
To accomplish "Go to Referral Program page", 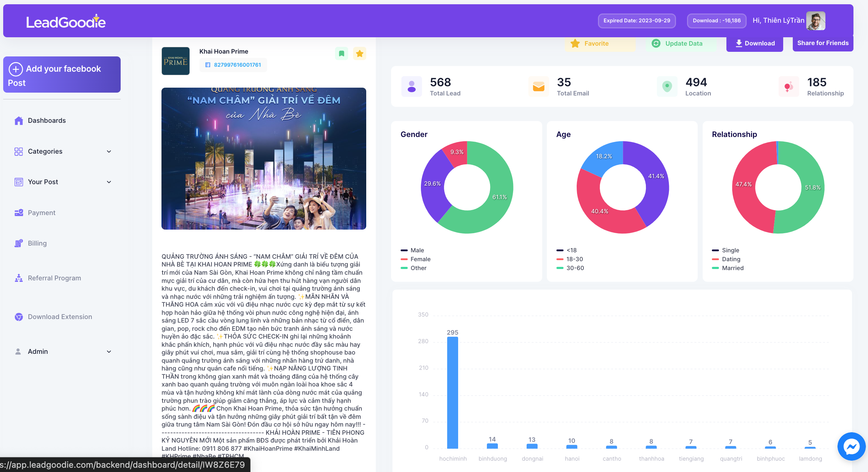I will pyautogui.click(x=54, y=278).
